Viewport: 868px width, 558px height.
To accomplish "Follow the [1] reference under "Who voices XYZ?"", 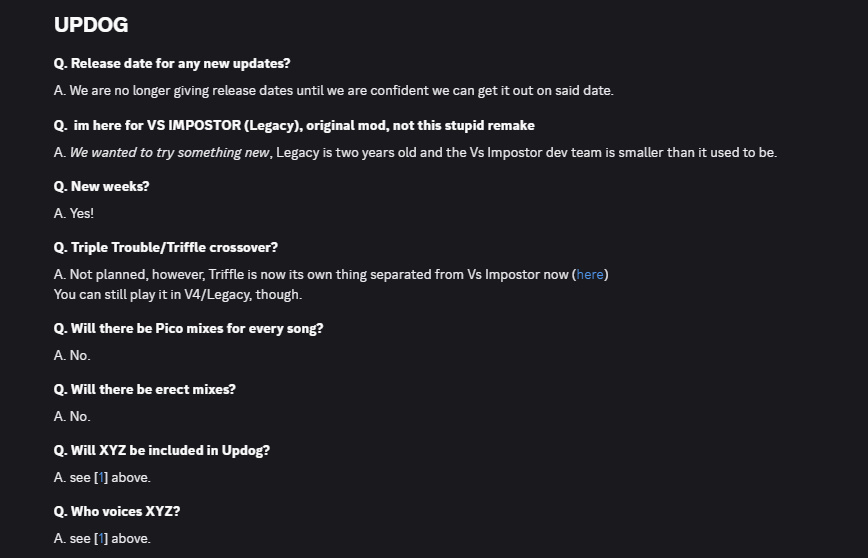I will pos(101,538).
